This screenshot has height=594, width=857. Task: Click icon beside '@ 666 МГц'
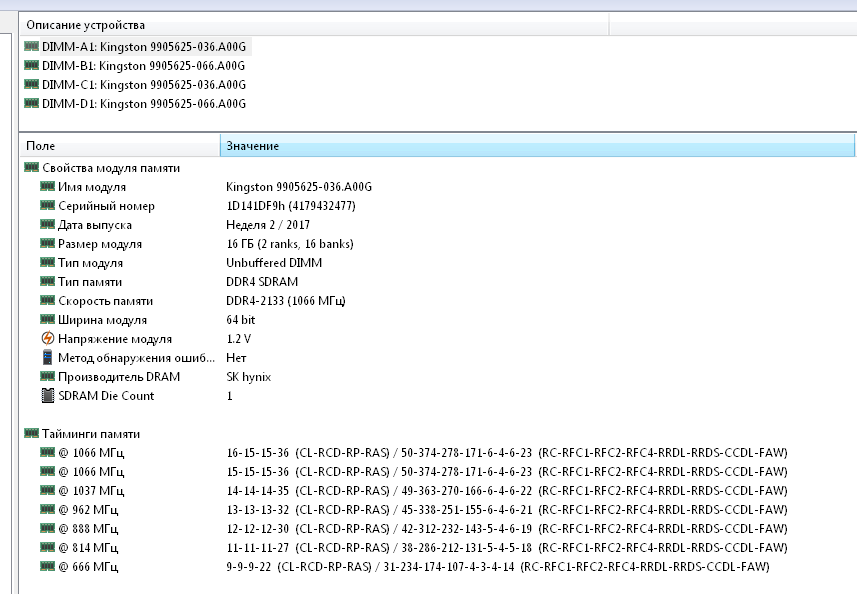tap(48, 566)
